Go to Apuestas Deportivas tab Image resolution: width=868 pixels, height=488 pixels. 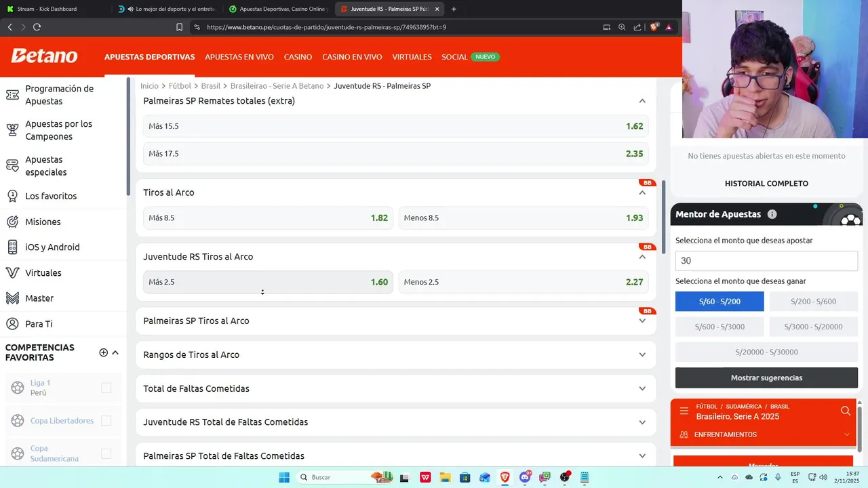pos(149,57)
